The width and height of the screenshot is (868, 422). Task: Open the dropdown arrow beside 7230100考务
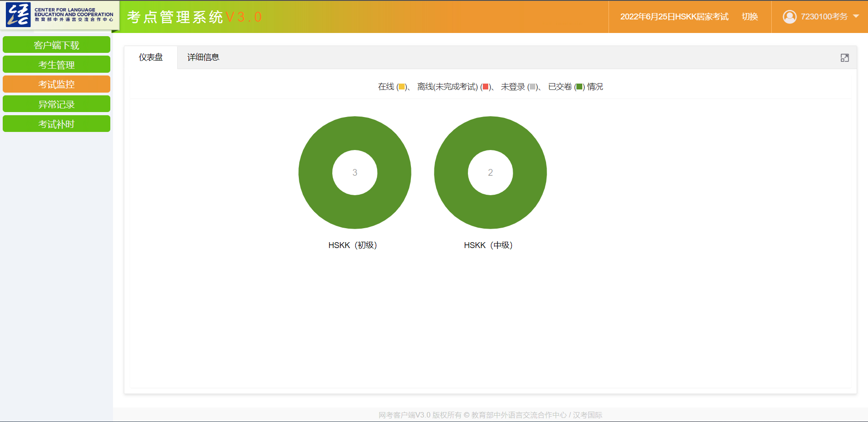[x=856, y=16]
